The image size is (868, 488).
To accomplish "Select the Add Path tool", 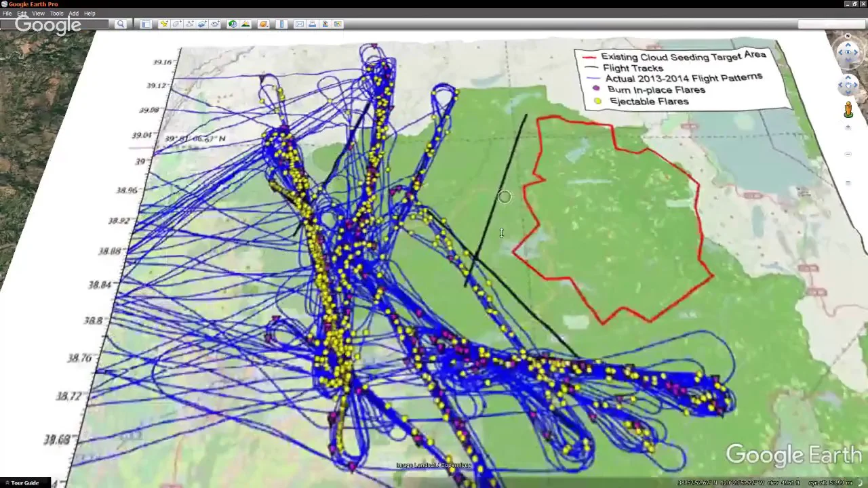I will point(189,24).
